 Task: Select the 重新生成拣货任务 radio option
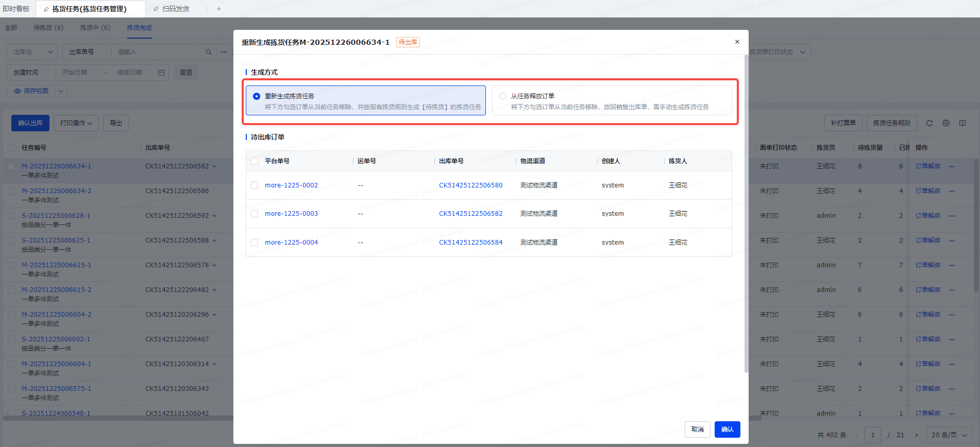point(257,96)
